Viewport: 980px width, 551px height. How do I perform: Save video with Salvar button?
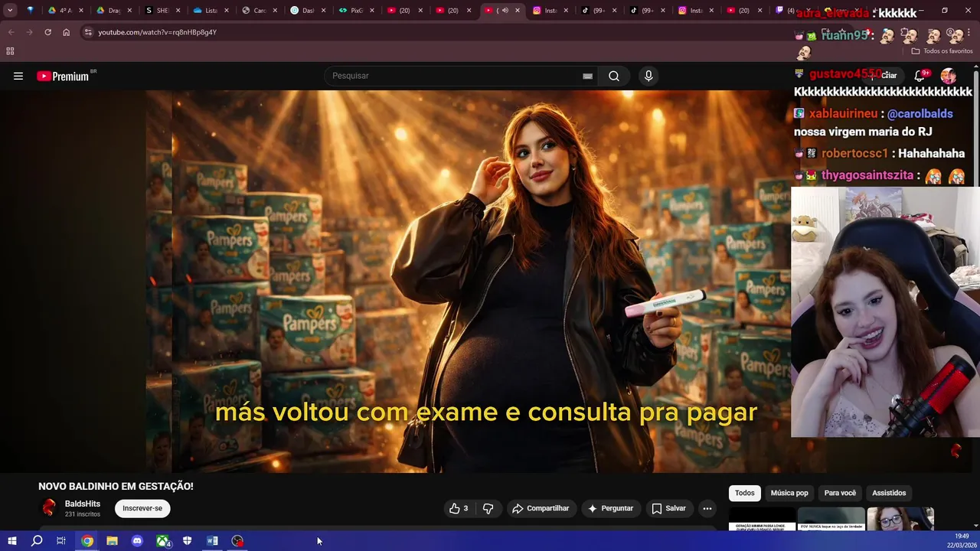[x=668, y=508]
